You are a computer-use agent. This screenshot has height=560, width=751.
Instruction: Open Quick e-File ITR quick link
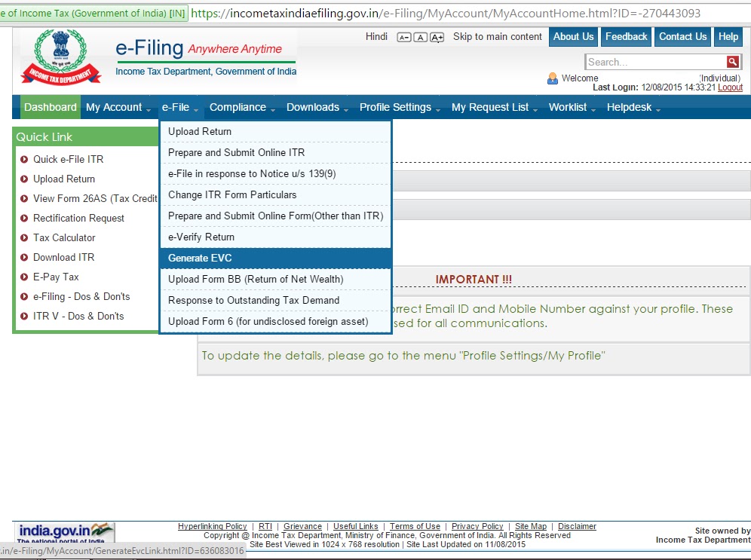tap(68, 159)
